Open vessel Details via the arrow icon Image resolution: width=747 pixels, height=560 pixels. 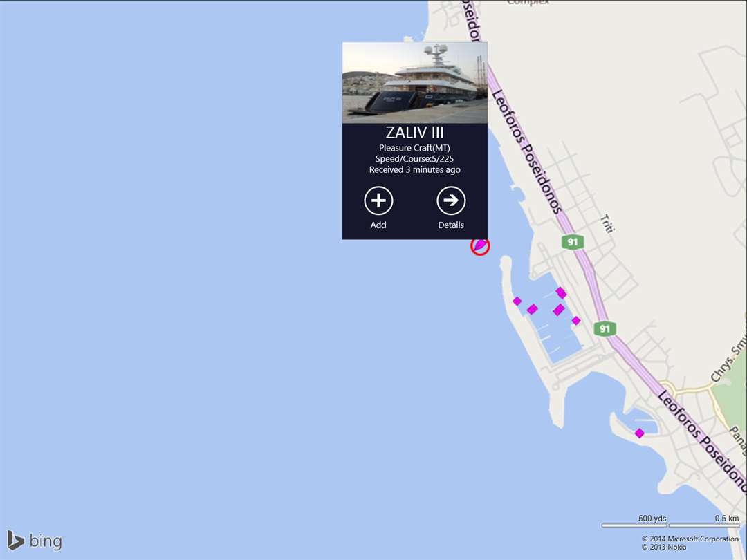tap(451, 200)
